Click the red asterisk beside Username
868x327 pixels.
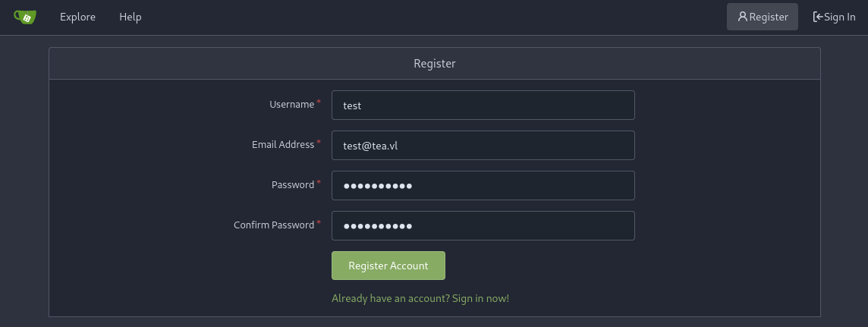[x=319, y=103]
